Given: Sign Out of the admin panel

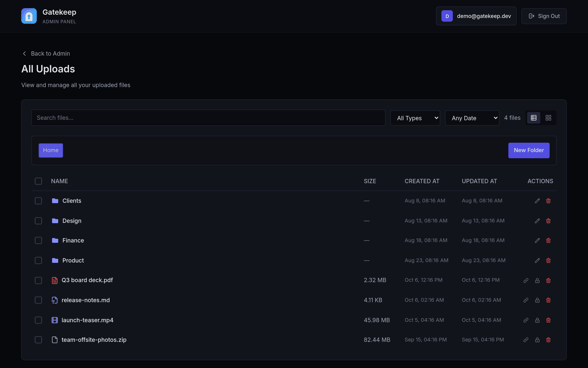Looking at the screenshot, I should click(x=544, y=16).
